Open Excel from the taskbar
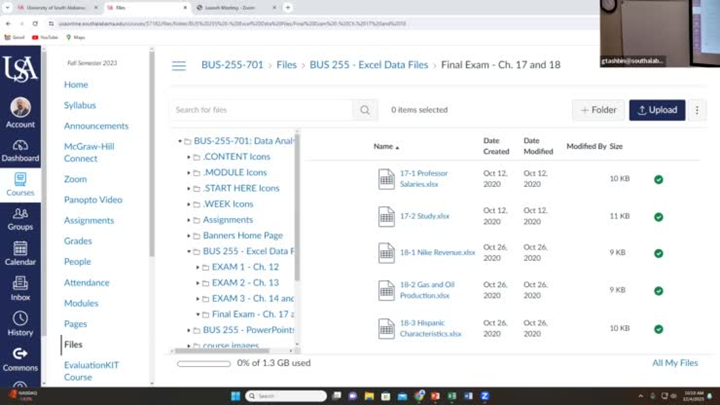 point(452,396)
